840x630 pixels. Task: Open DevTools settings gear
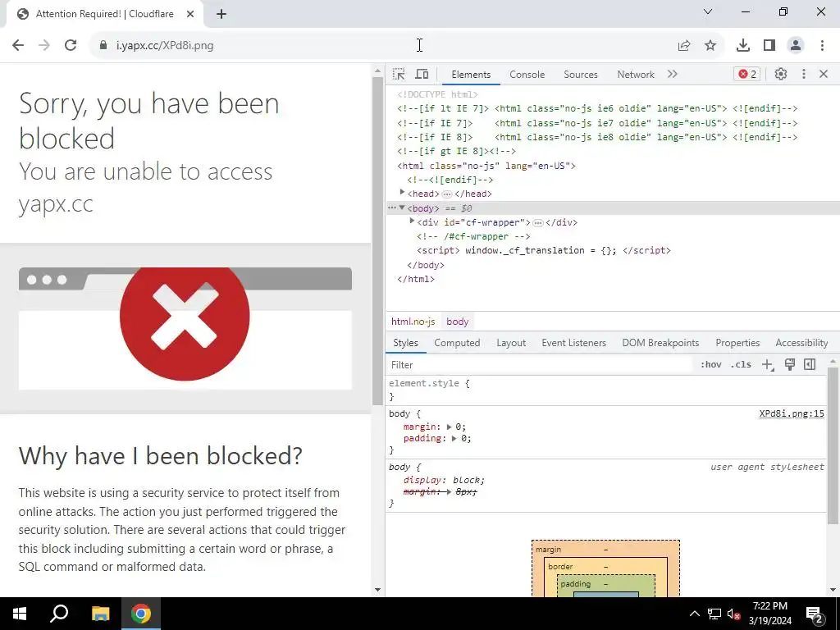(x=781, y=74)
